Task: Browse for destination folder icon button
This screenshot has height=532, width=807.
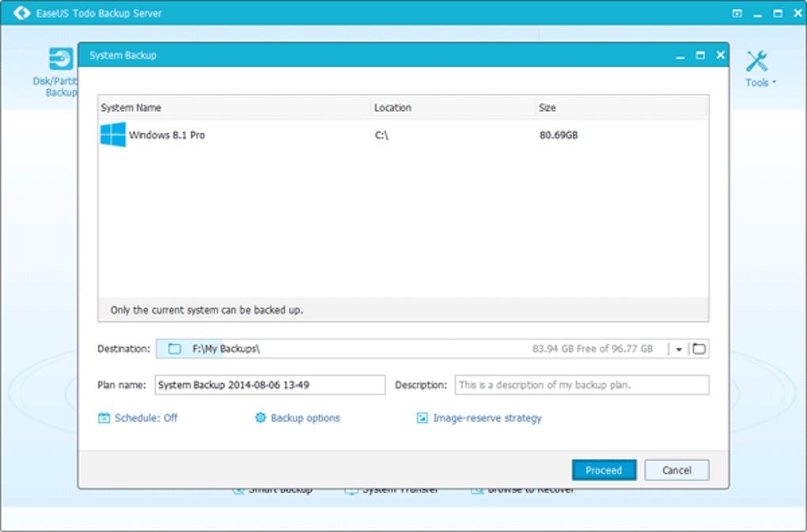Action: (699, 349)
